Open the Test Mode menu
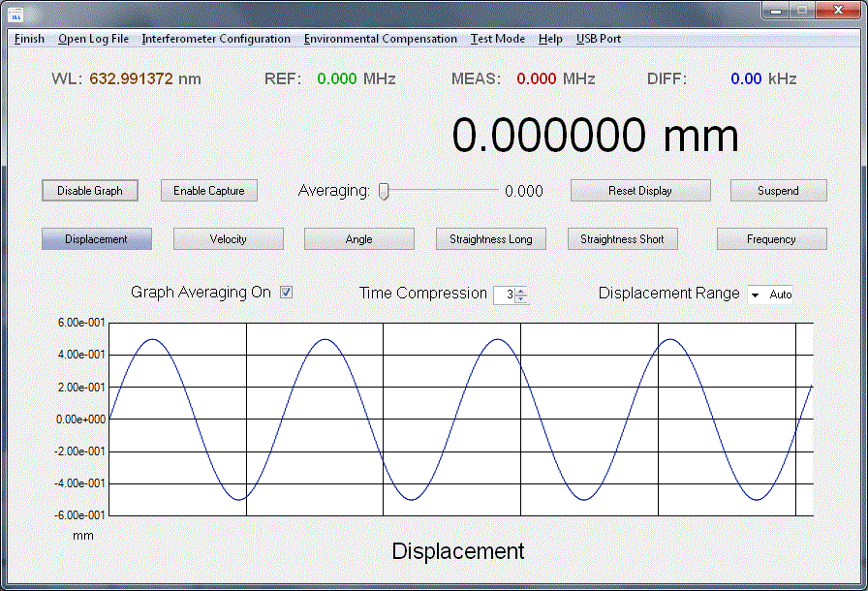Screen dimensions: 868x591 (497, 39)
